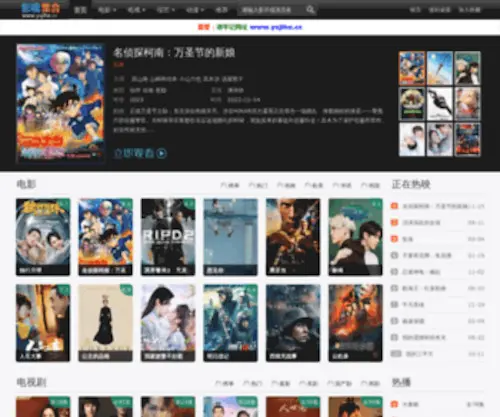Open 名侦探柯南：万圣节的新娘 featured title
Screen dimensions: 500x417
pos(174,53)
